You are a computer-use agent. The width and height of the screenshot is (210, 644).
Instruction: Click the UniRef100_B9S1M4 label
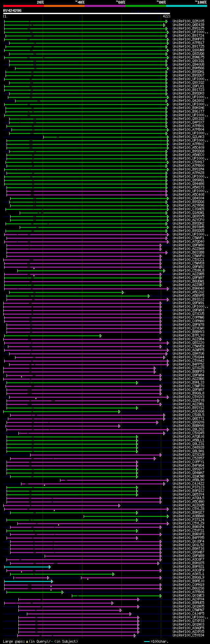click(188, 169)
